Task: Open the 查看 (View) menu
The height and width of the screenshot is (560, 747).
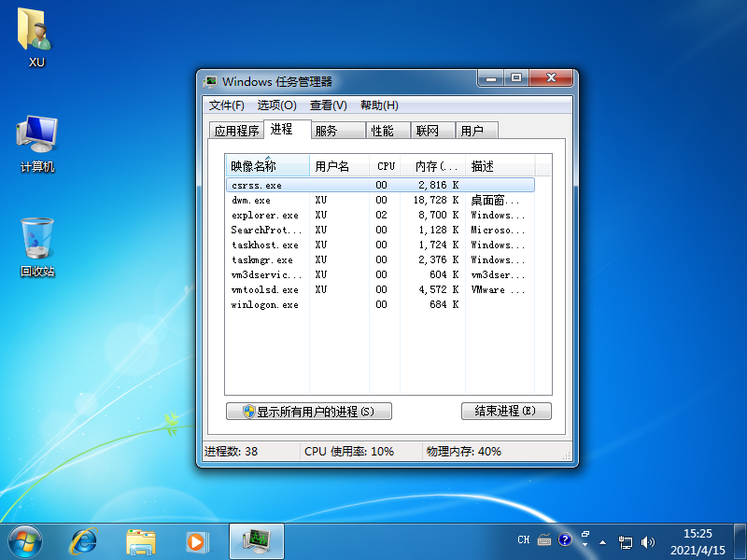Action: pos(327,105)
